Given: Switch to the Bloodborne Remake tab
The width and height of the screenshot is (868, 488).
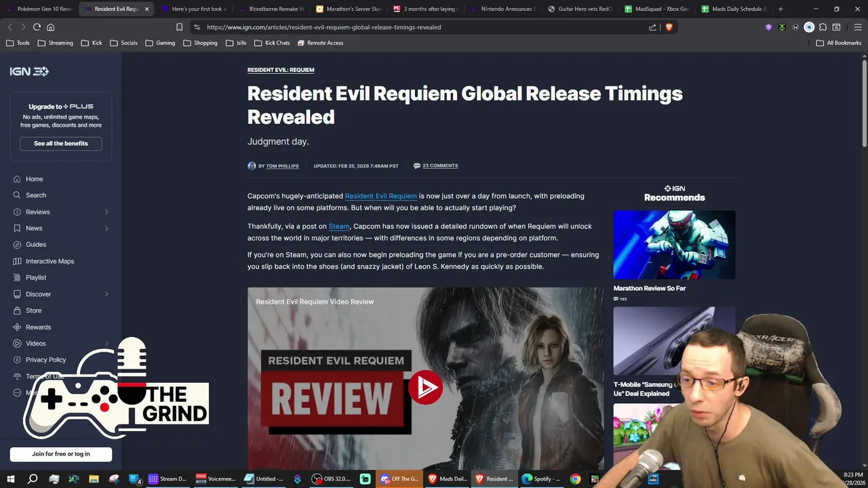Looking at the screenshot, I should pyautogui.click(x=271, y=9).
